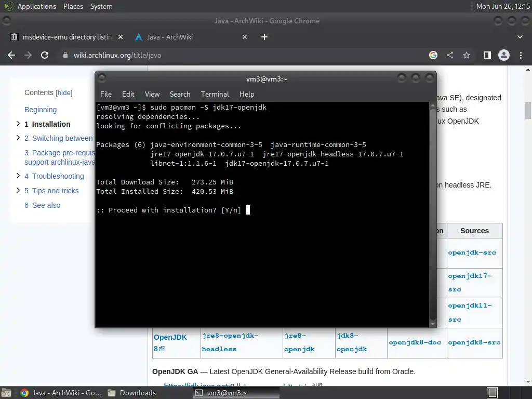The width and height of the screenshot is (532, 399).
Task: Close the msdevice-emu directory listing tab
Action: pos(121,37)
